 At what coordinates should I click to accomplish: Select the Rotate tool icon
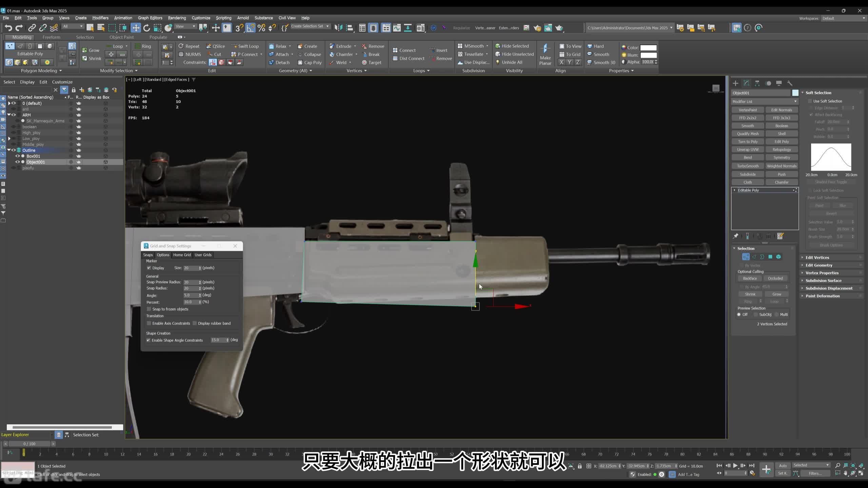[x=146, y=28]
